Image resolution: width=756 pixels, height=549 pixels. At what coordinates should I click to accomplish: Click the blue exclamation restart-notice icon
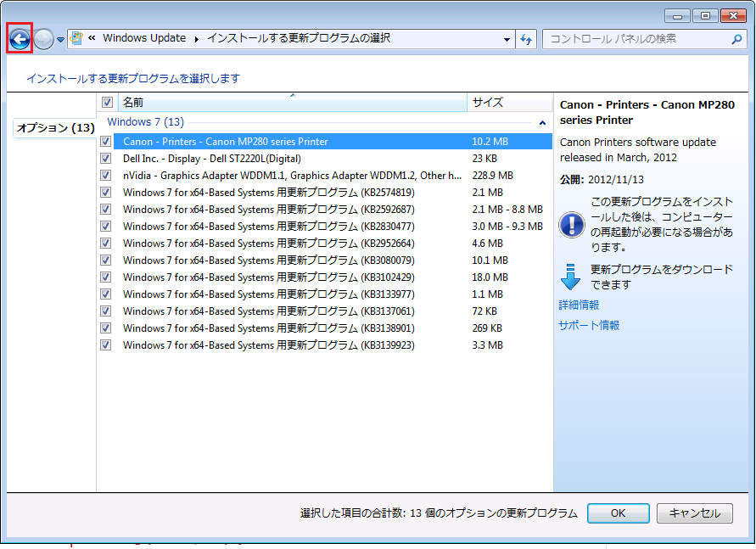pyautogui.click(x=572, y=225)
